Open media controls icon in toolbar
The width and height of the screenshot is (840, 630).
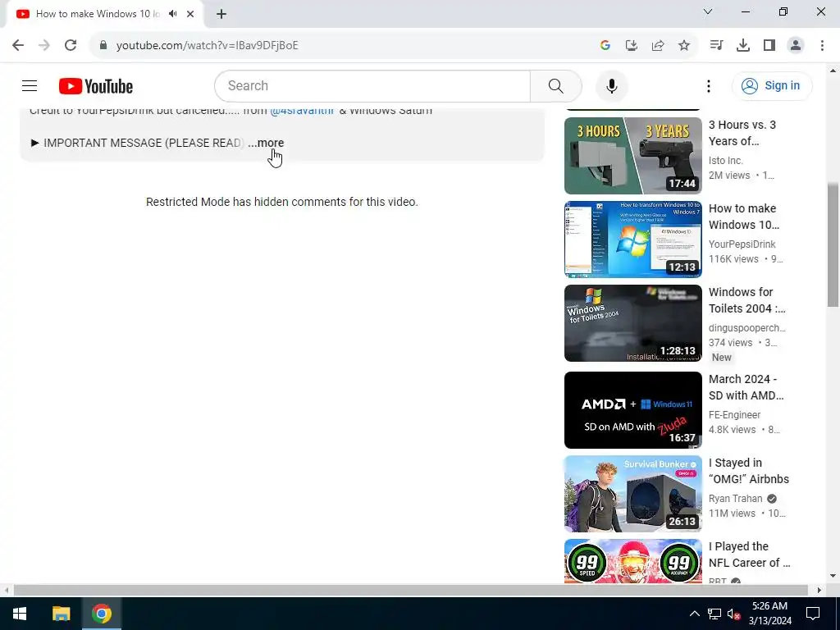pos(716,46)
